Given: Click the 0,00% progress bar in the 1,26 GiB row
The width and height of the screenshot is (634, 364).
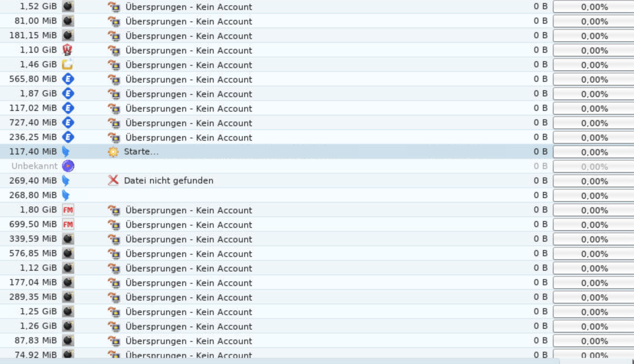Looking at the screenshot, I should pyautogui.click(x=593, y=327).
